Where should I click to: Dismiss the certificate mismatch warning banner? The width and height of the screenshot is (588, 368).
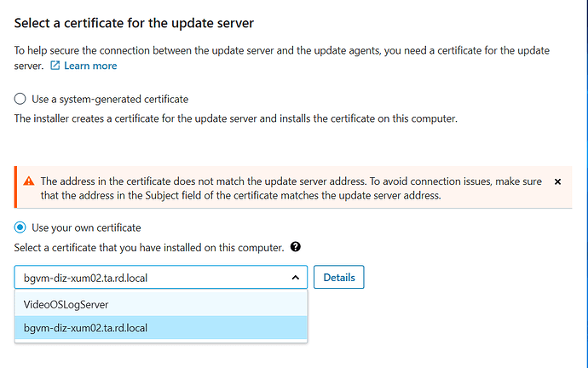pos(557,181)
